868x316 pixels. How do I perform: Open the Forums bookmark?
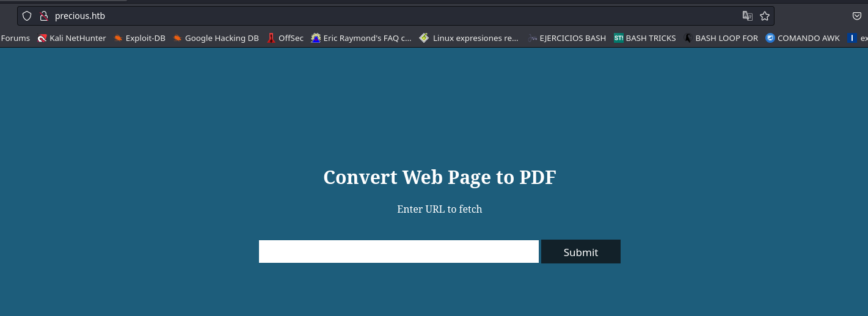(x=15, y=38)
